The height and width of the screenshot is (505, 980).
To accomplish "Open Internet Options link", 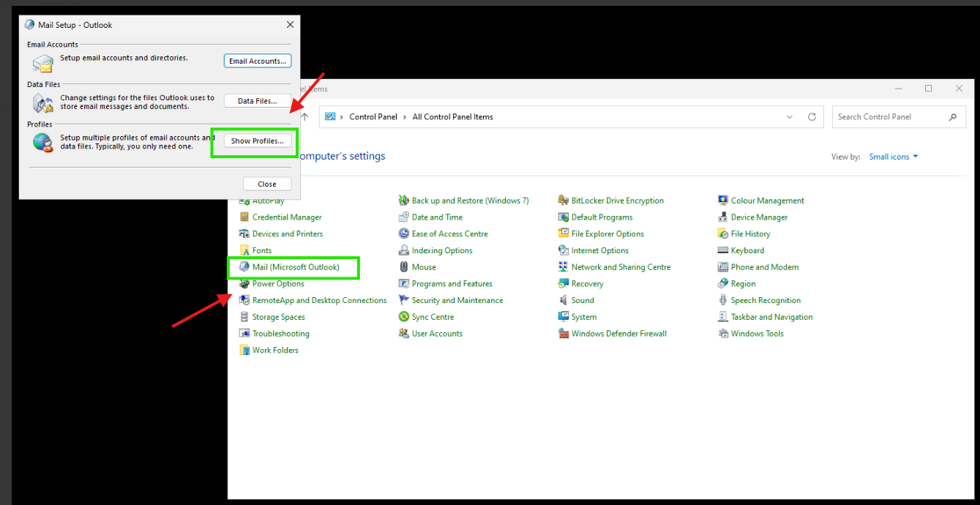I will click(600, 250).
